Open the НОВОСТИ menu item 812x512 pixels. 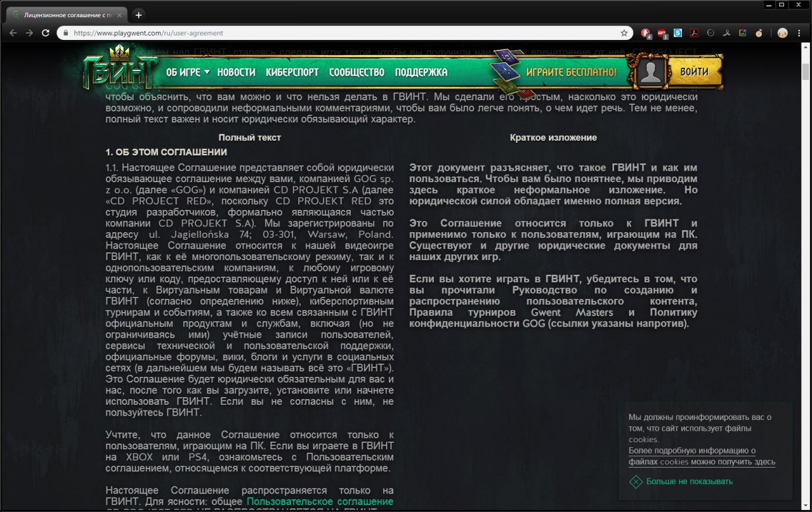pyautogui.click(x=236, y=72)
